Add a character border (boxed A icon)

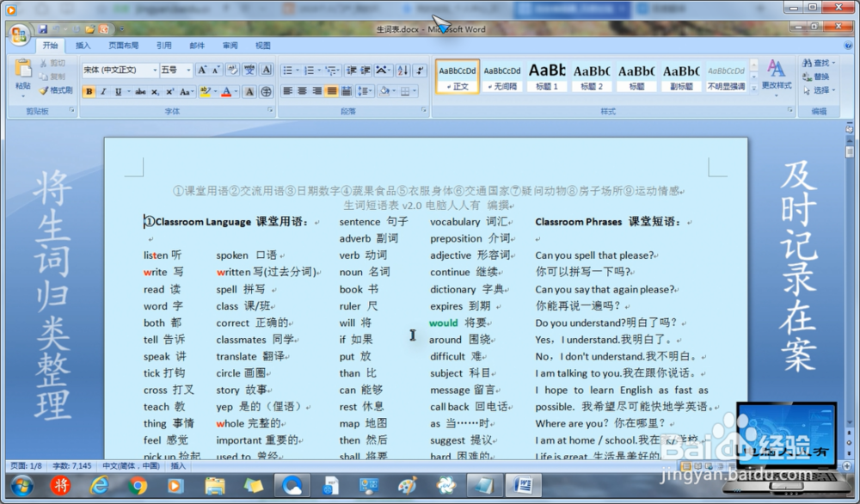tap(267, 70)
